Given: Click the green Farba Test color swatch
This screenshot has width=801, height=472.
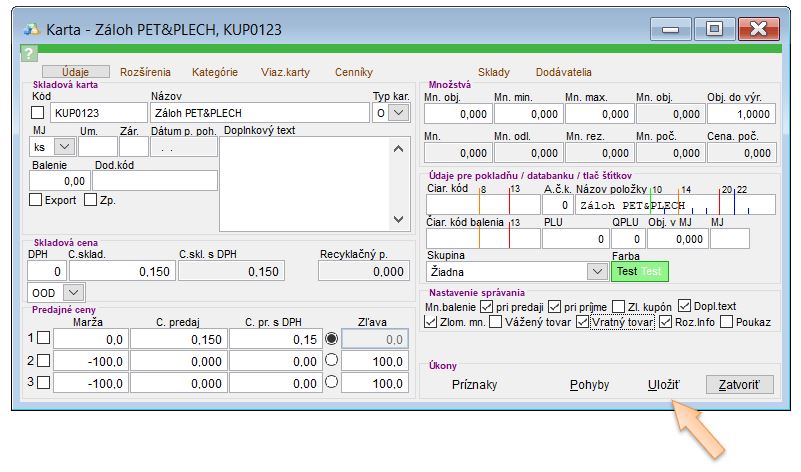Looking at the screenshot, I should tap(639, 271).
